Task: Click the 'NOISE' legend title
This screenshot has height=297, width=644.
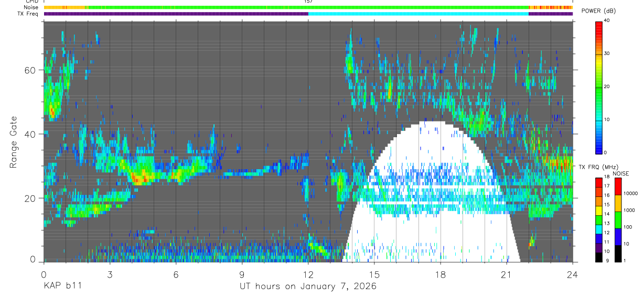Action: (620, 173)
